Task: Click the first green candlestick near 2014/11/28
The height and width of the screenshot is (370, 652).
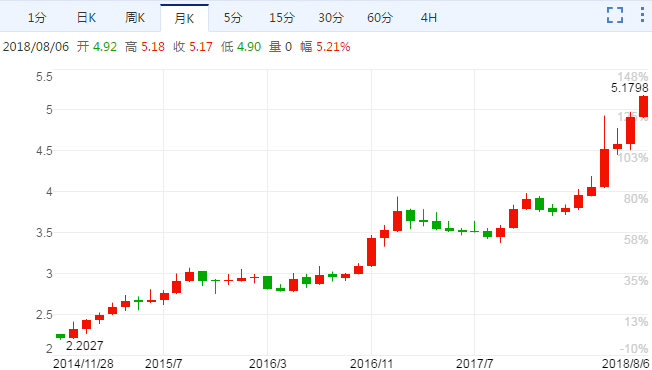Action: click(60, 336)
